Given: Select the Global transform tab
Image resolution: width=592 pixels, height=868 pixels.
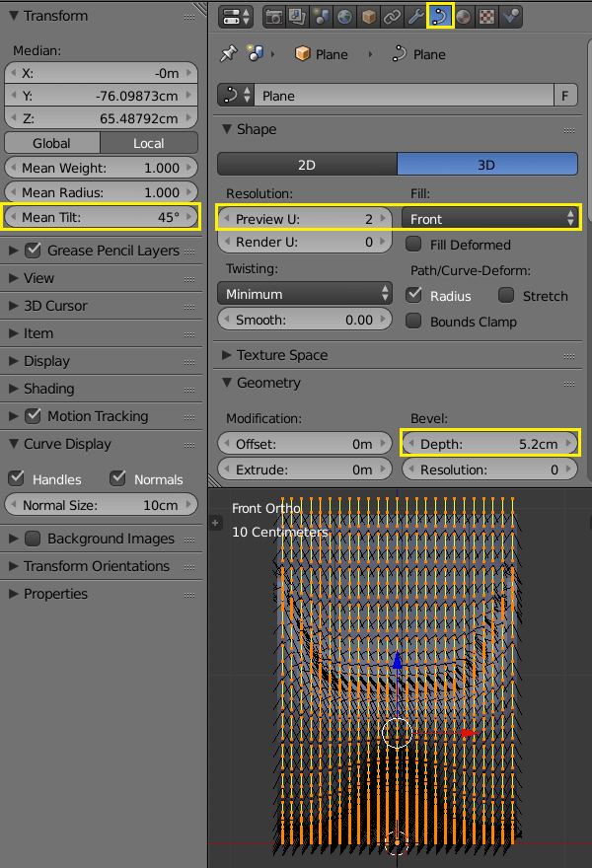Looking at the screenshot, I should (x=52, y=143).
